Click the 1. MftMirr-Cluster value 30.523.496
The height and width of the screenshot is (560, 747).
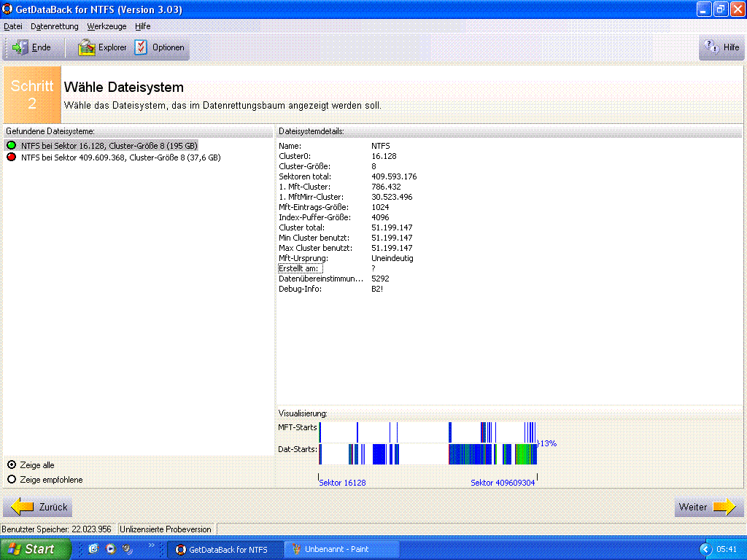(x=392, y=197)
